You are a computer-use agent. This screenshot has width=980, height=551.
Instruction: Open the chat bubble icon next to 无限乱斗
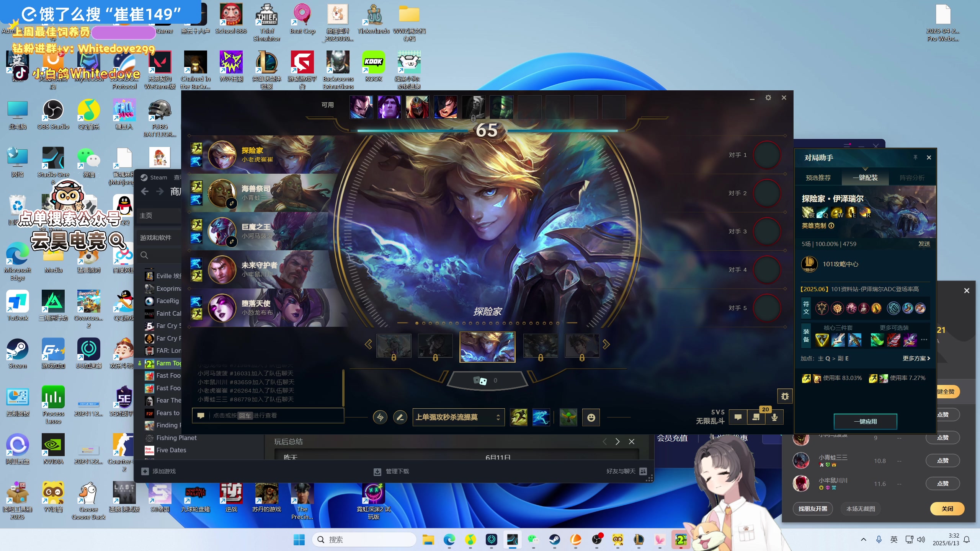coord(738,417)
